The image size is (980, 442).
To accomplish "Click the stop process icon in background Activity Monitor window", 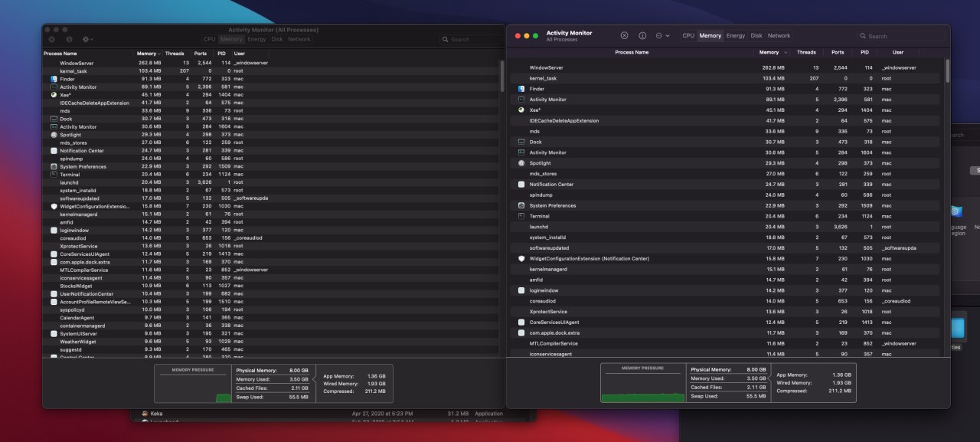I will click(51, 39).
